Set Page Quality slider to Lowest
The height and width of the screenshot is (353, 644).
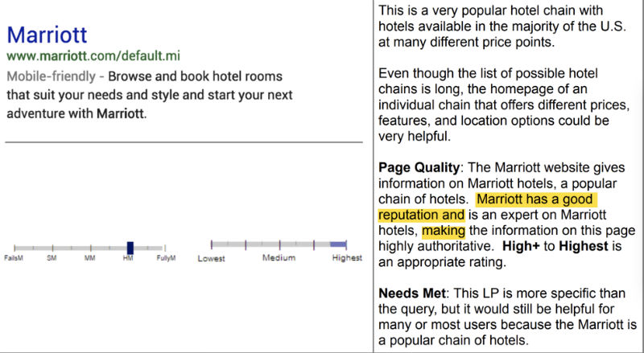tap(212, 243)
